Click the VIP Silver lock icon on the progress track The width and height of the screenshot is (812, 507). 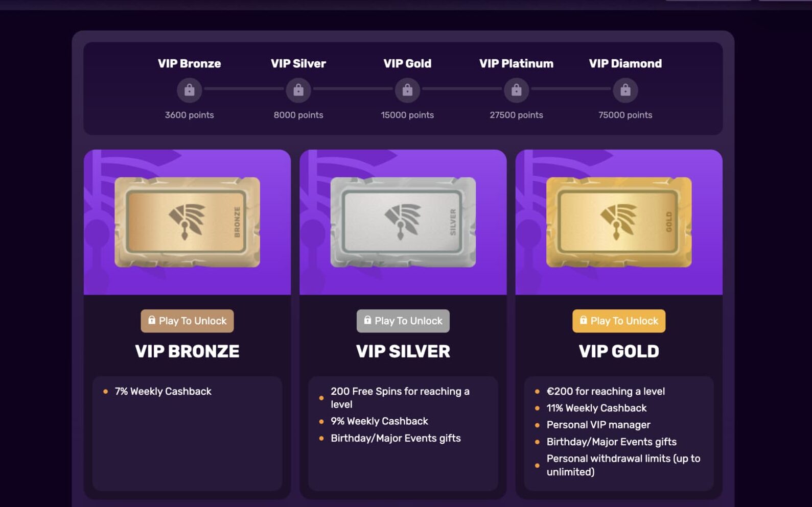(298, 90)
